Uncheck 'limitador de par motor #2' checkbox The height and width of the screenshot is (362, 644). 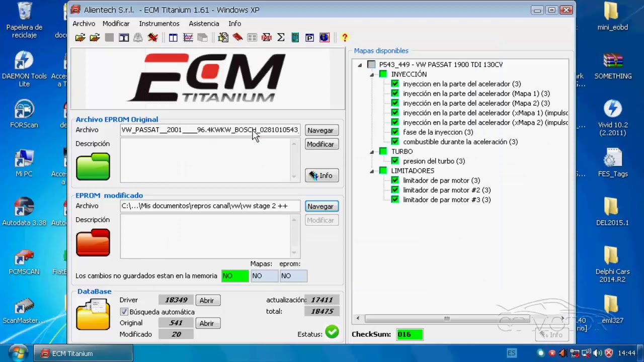[395, 190]
